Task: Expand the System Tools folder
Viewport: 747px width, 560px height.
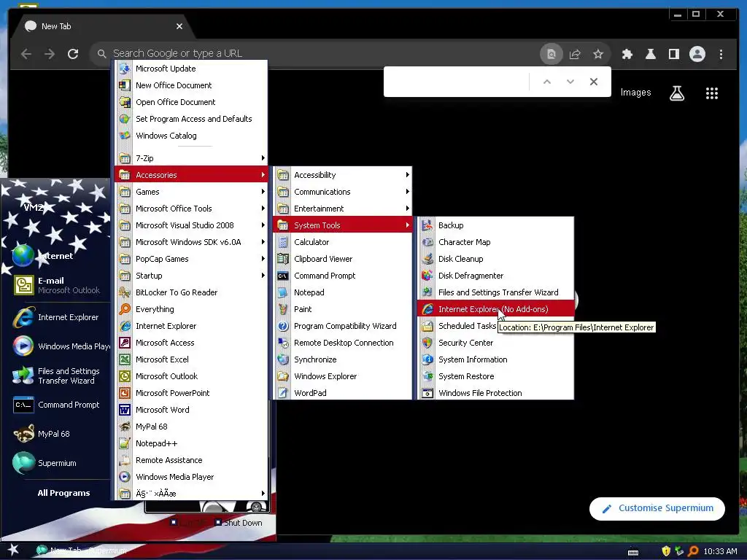Action: (x=343, y=225)
